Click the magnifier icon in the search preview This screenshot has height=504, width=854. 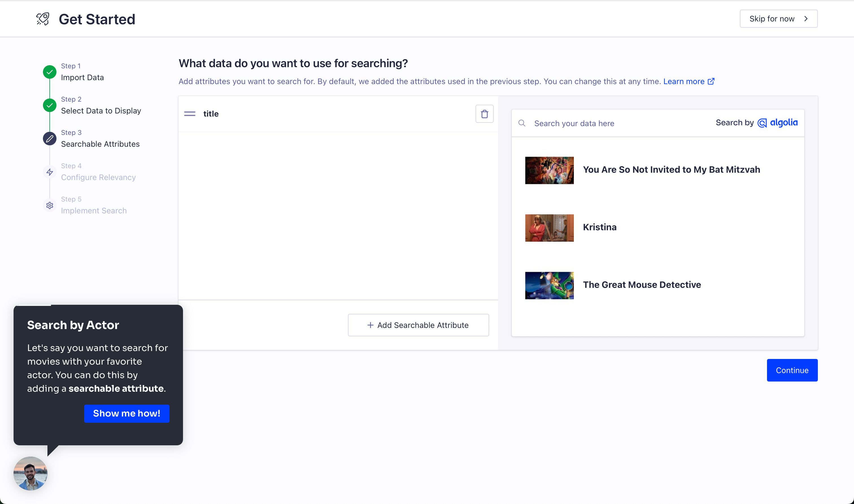[522, 123]
